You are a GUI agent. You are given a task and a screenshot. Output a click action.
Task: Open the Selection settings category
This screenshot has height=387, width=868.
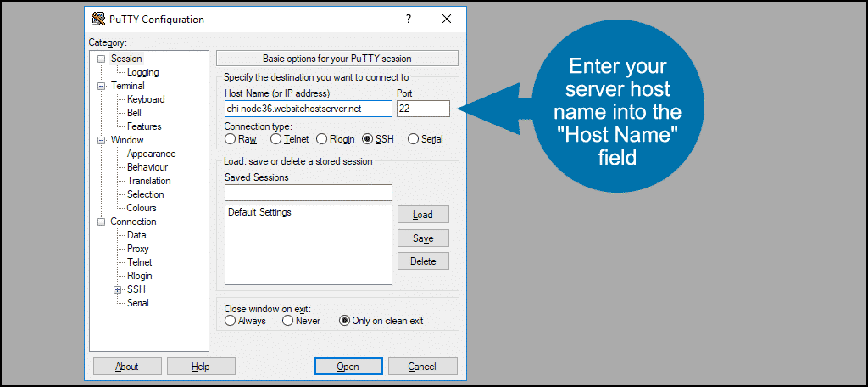click(146, 194)
